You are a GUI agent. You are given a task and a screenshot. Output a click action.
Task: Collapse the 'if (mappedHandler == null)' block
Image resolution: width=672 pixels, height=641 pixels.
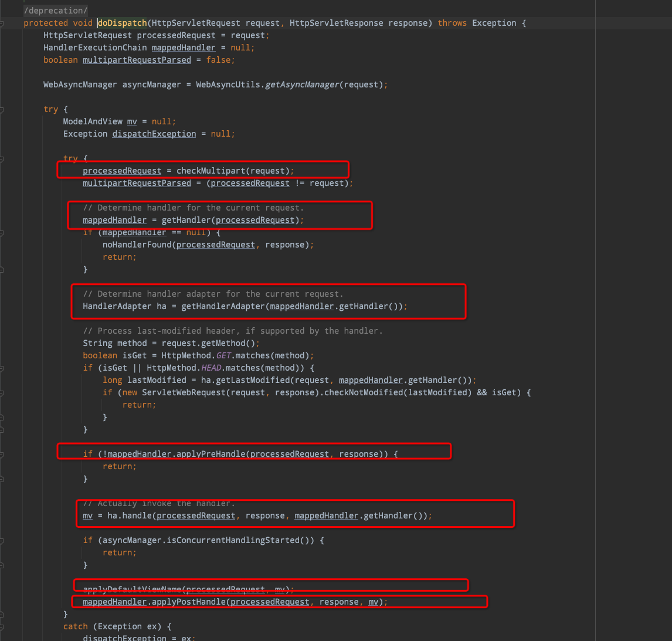pos(2,233)
